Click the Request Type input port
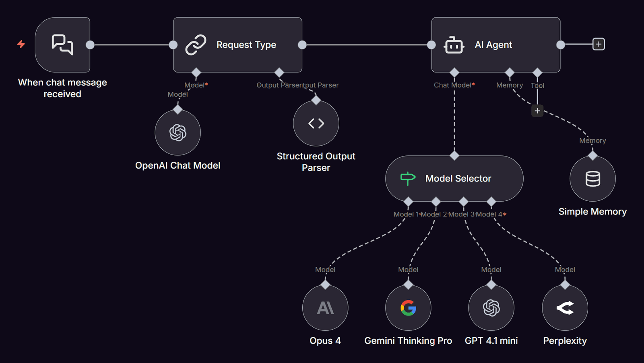This screenshot has width=644, height=363. pyautogui.click(x=173, y=45)
